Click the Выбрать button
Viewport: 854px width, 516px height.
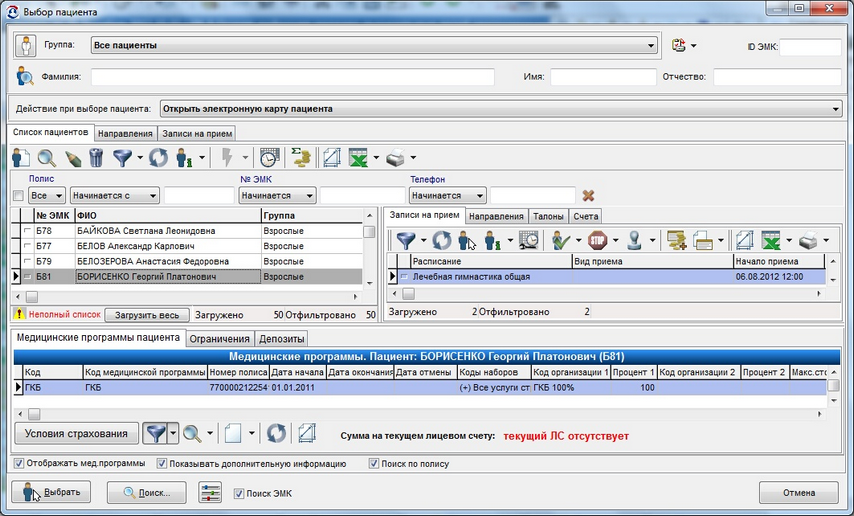51,493
